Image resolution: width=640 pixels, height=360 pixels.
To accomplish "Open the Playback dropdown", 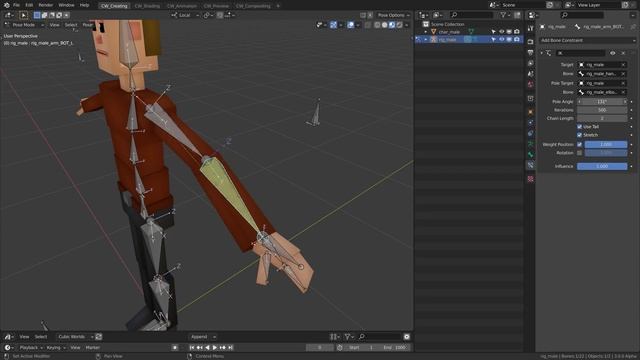I will [x=31, y=348].
